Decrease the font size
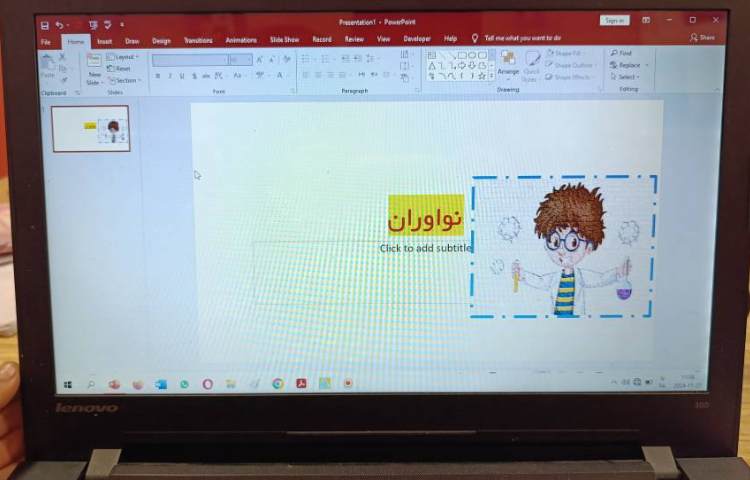Screen dimensions: 750x480 [x=271, y=60]
